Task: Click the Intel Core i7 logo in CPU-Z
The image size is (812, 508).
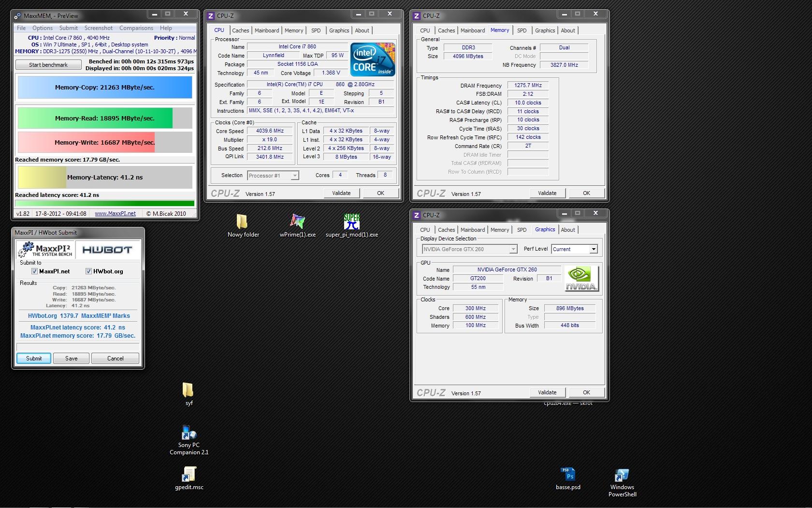Action: pos(373,60)
